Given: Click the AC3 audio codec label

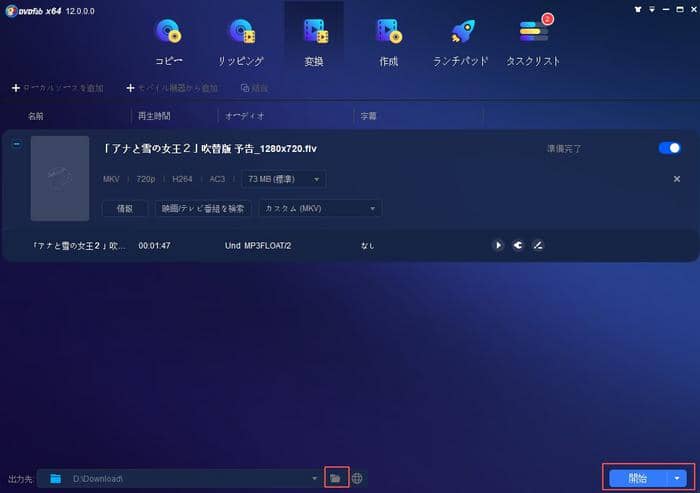Looking at the screenshot, I should pyautogui.click(x=217, y=179).
